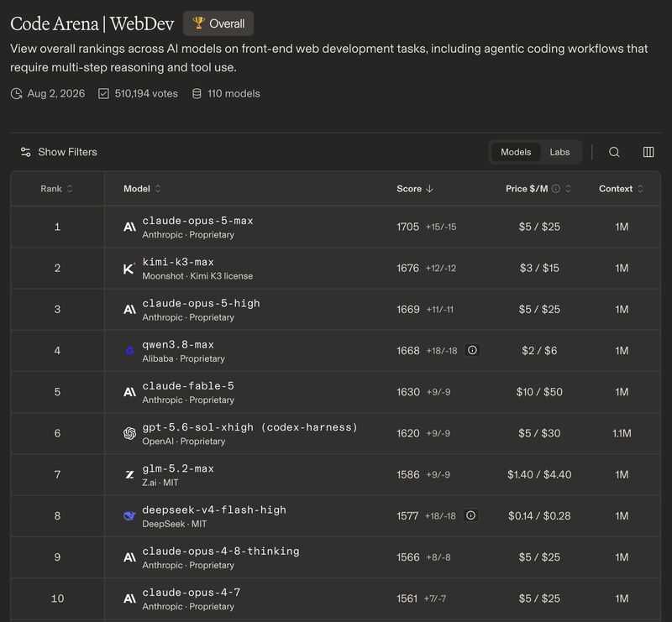Open claude-opus-5-high model entry
This screenshot has width=672, height=622.
(x=201, y=303)
